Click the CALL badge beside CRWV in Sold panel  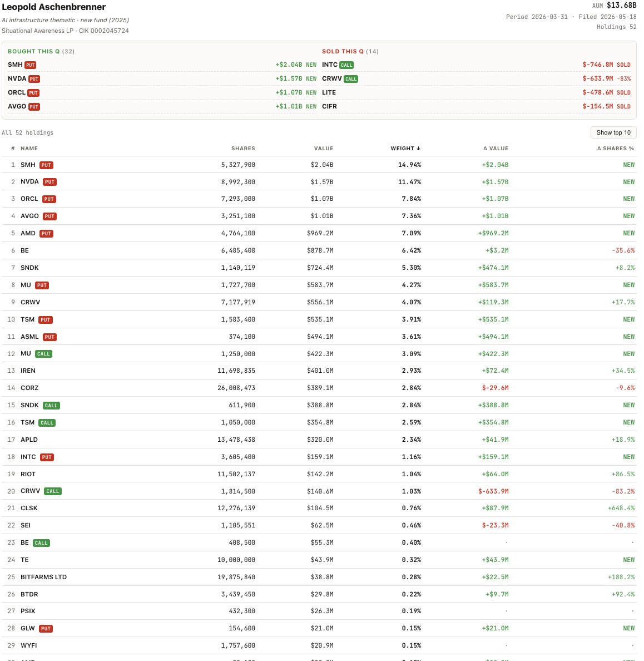coord(351,79)
